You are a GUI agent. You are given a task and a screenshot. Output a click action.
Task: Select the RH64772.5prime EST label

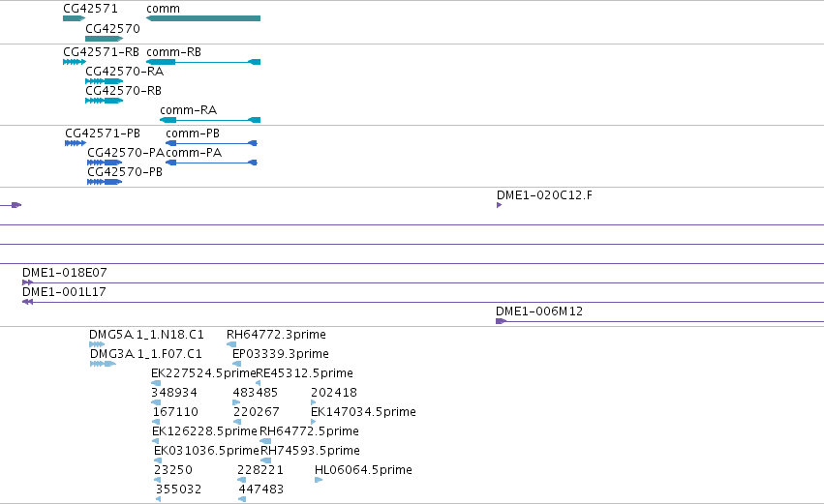pyautogui.click(x=309, y=431)
